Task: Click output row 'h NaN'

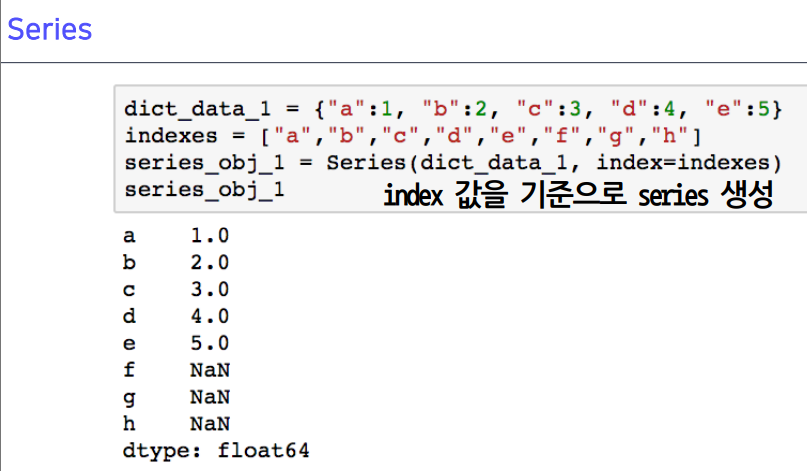Action: [176, 424]
